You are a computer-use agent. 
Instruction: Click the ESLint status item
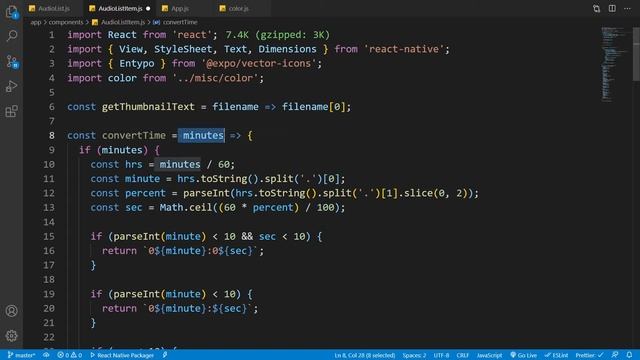tap(556, 355)
